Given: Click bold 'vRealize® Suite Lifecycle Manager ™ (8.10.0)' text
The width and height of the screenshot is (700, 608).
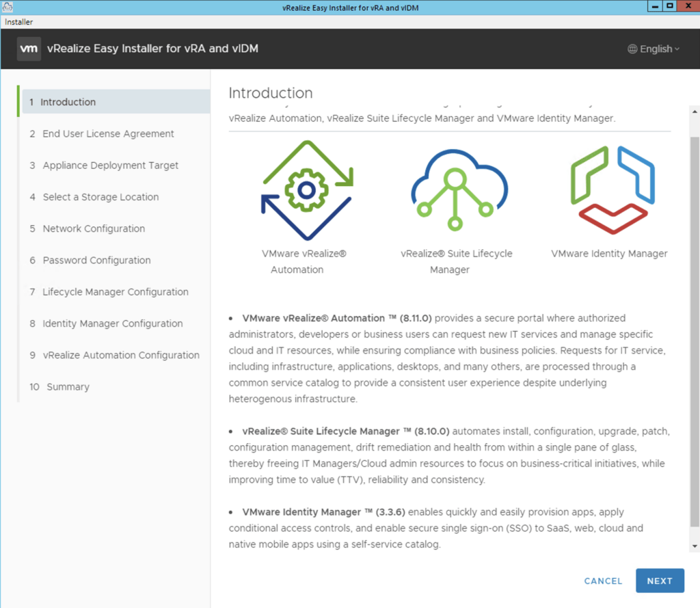Looking at the screenshot, I should (x=345, y=431).
